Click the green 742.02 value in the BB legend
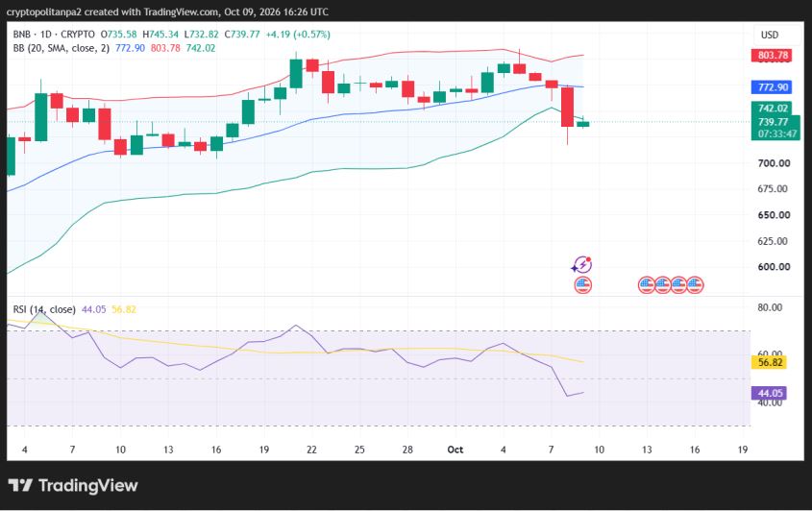Viewport: 812px width, 511px height. (x=201, y=48)
